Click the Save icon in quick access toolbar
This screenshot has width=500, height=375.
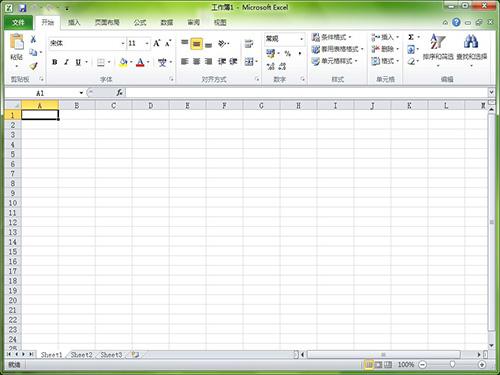point(22,7)
